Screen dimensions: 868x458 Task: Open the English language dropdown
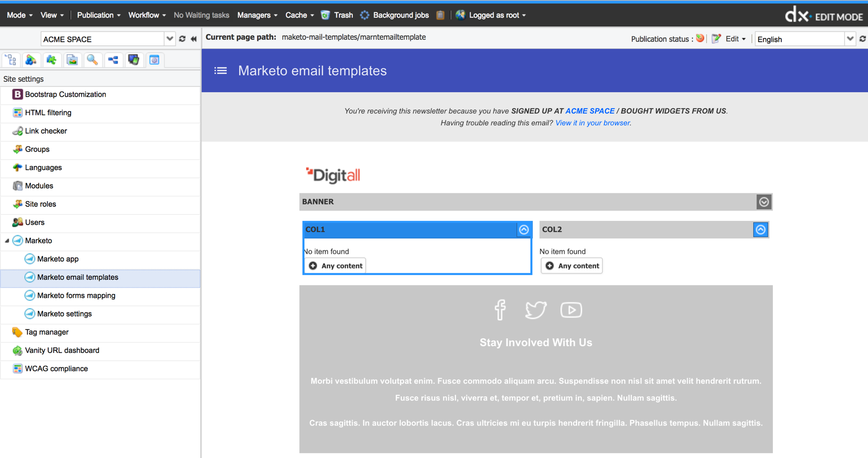[850, 39]
